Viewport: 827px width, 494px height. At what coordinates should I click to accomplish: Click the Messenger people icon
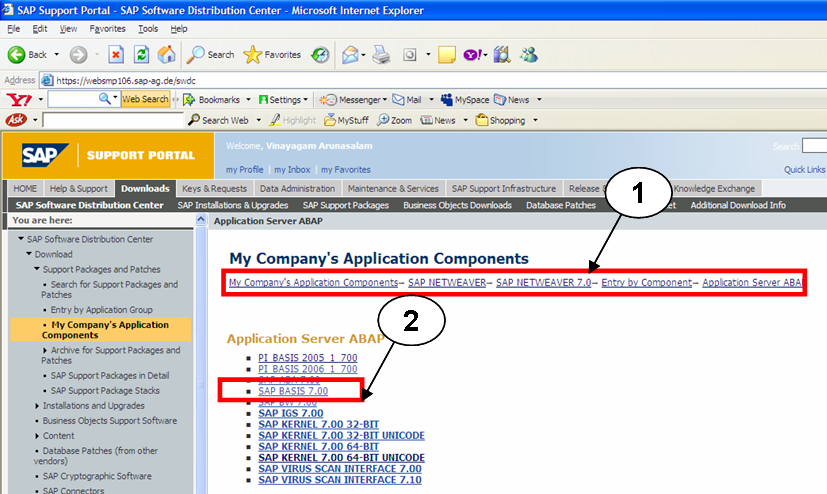pyautogui.click(x=528, y=54)
